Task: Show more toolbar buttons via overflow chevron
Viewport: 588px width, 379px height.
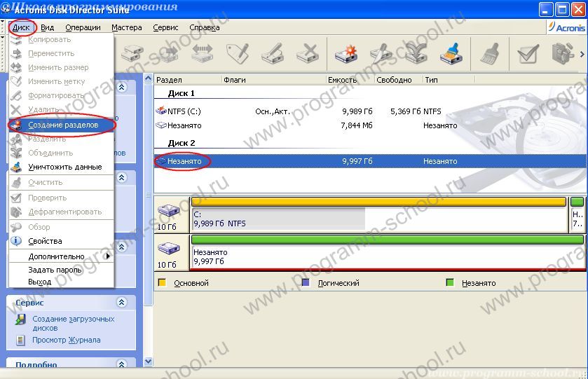Action: [582, 53]
